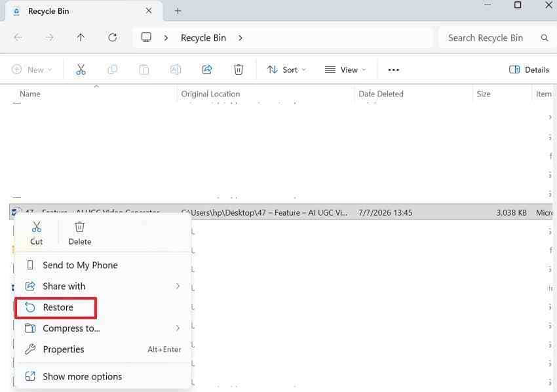Expand the Compress to submenu
This screenshot has height=392, width=557.
coord(102,328)
